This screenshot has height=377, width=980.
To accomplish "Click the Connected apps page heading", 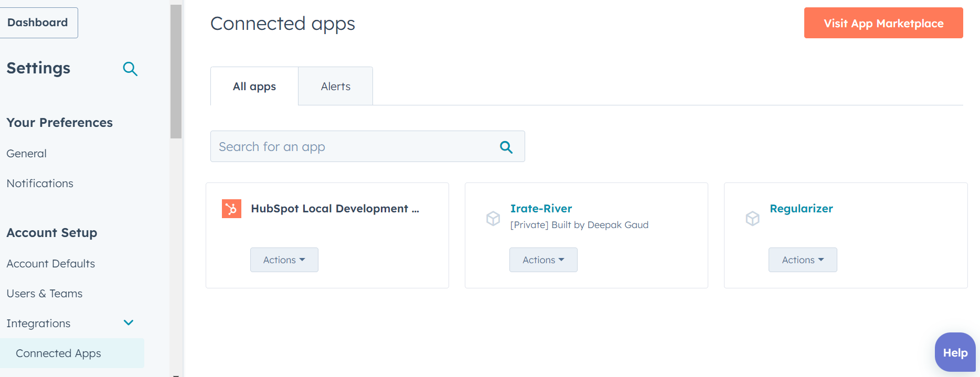I will 283,24.
